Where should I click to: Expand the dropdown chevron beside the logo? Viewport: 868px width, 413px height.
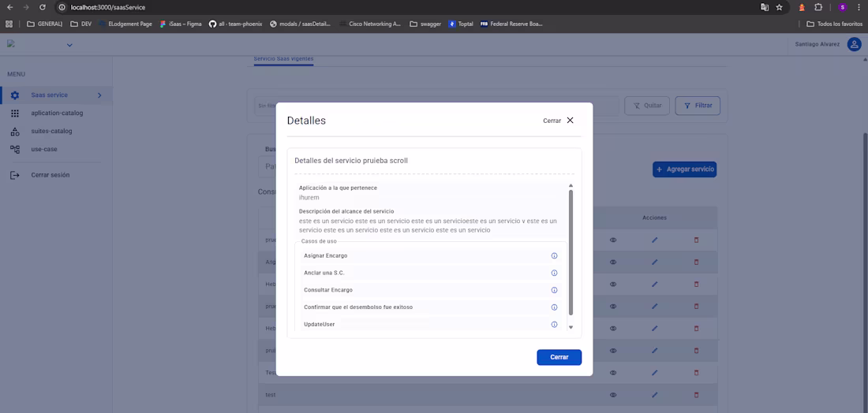pyautogui.click(x=69, y=45)
